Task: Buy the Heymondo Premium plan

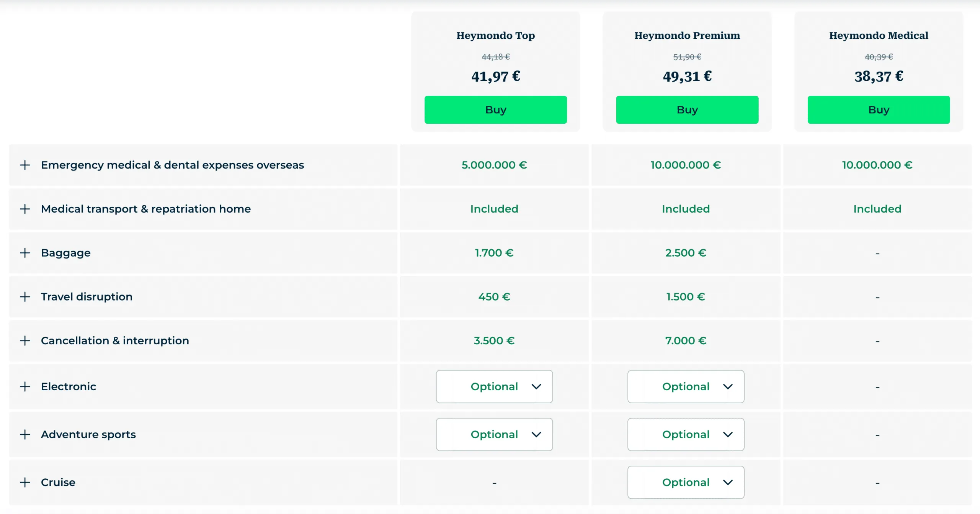Action: [x=687, y=110]
